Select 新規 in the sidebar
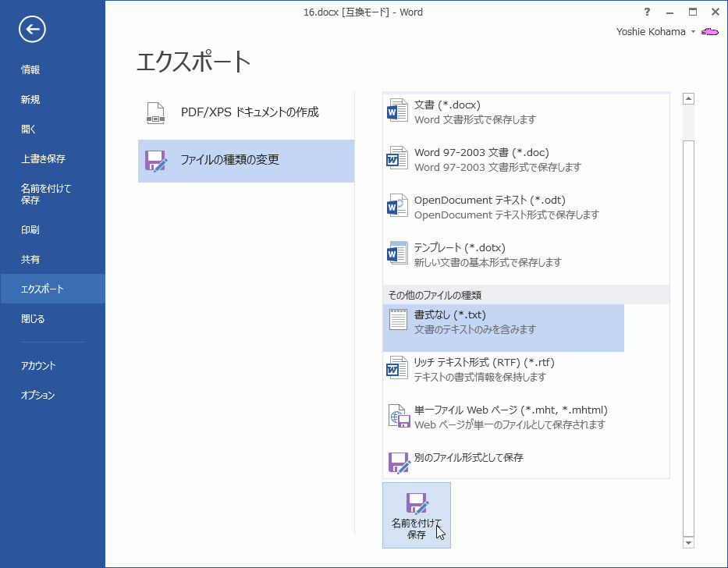The width and height of the screenshot is (728, 568). point(53,99)
